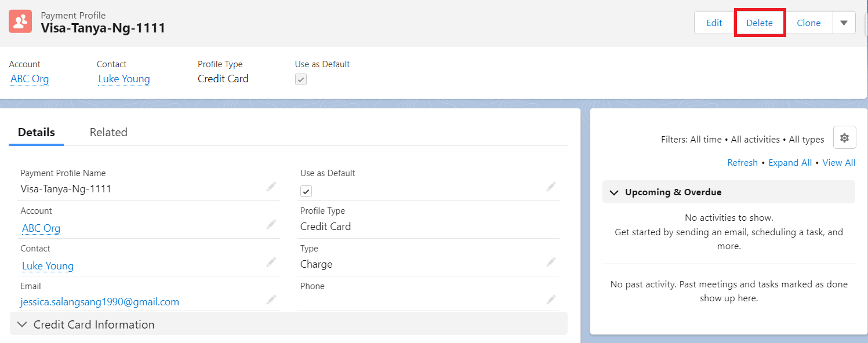Viewport: 868px width, 343px height.
Task: Collapse the Credit Card Information section
Action: tap(23, 324)
